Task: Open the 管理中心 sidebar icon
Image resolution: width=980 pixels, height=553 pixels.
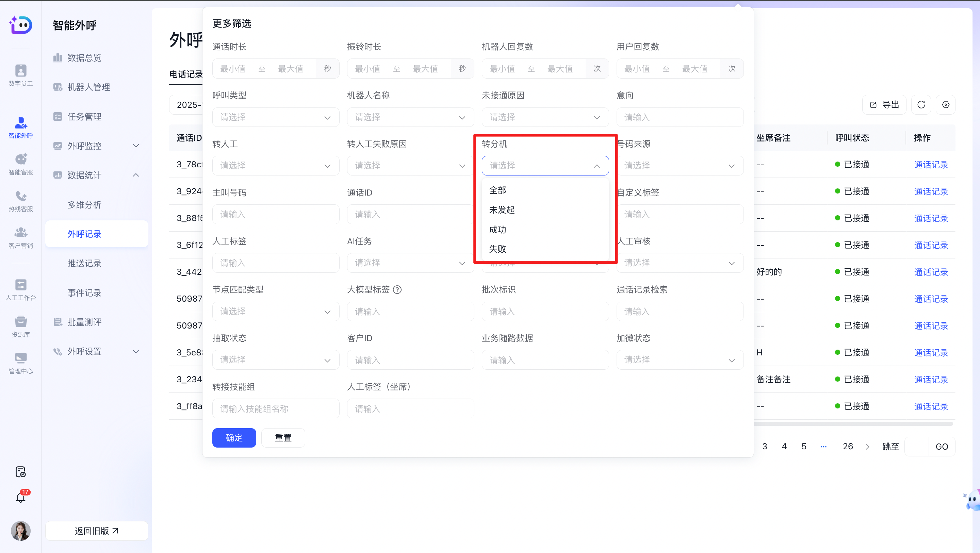Action: point(20,363)
